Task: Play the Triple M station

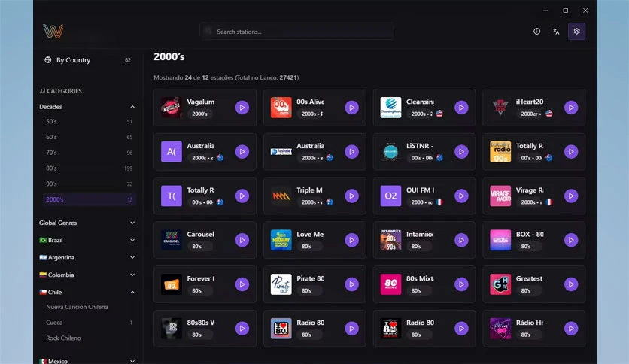Action: (x=352, y=196)
